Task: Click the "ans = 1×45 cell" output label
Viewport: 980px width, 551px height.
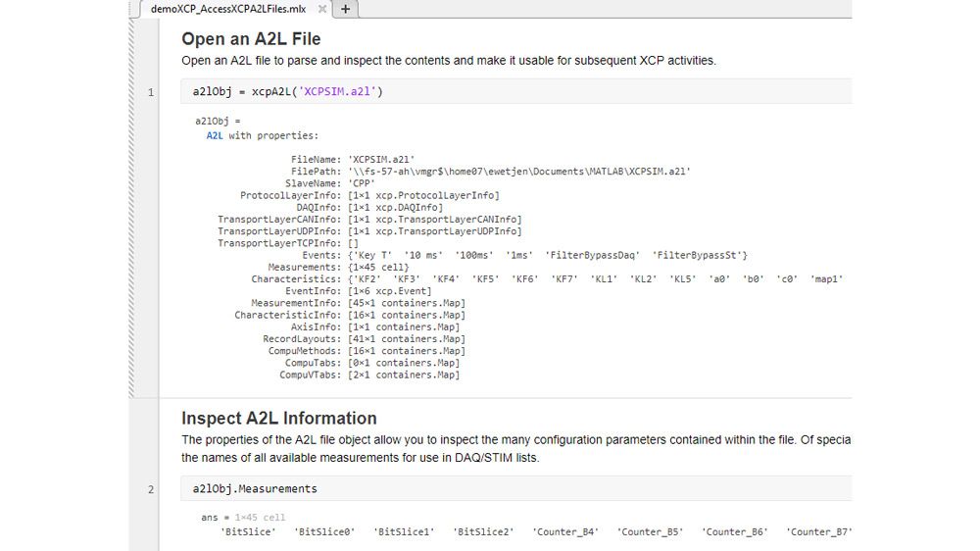Action: (243, 517)
